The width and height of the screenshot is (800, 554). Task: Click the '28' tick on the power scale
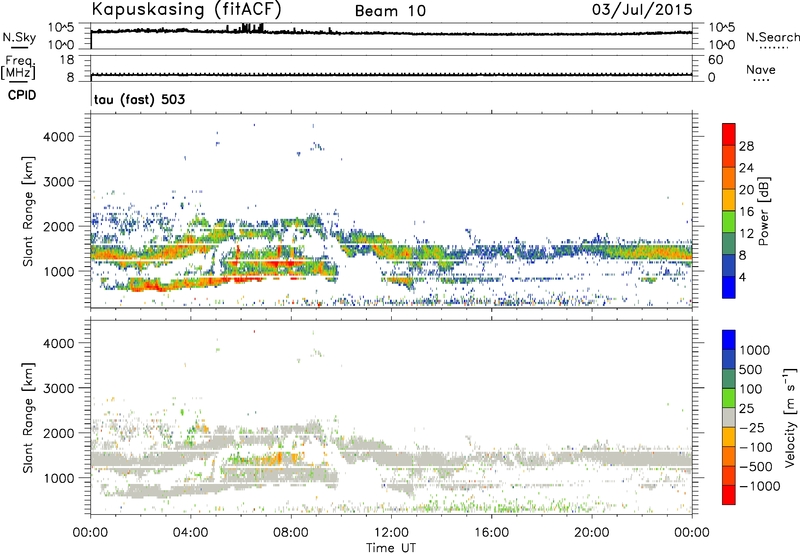[746, 146]
